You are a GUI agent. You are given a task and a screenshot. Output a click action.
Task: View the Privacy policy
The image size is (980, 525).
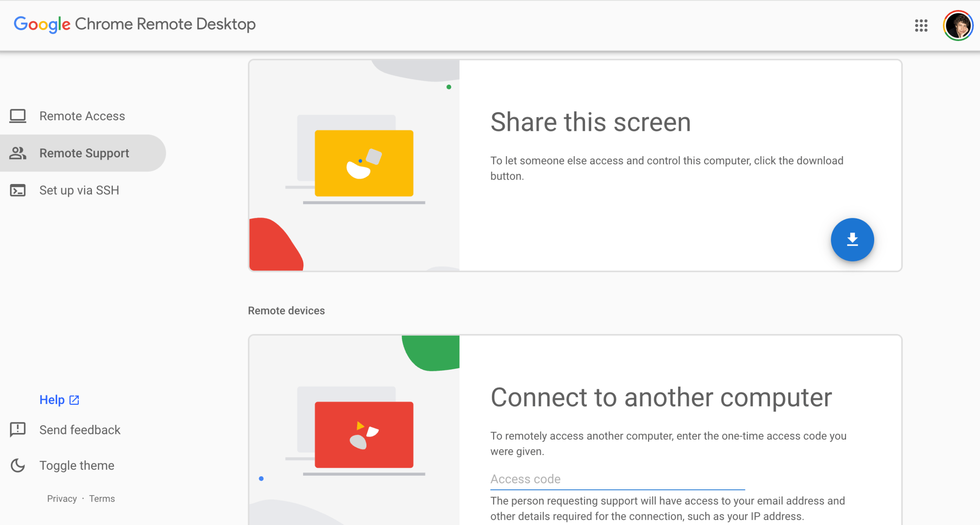(x=62, y=498)
